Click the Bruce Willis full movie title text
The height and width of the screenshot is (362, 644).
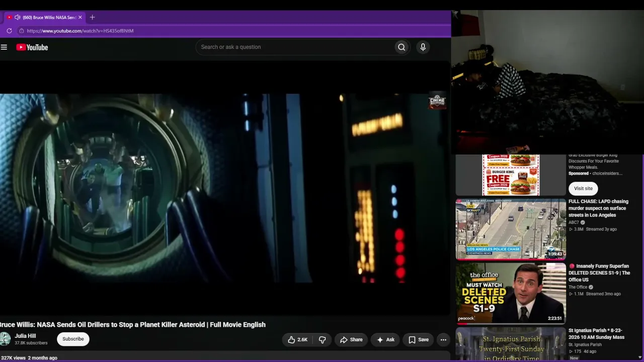[133, 325]
